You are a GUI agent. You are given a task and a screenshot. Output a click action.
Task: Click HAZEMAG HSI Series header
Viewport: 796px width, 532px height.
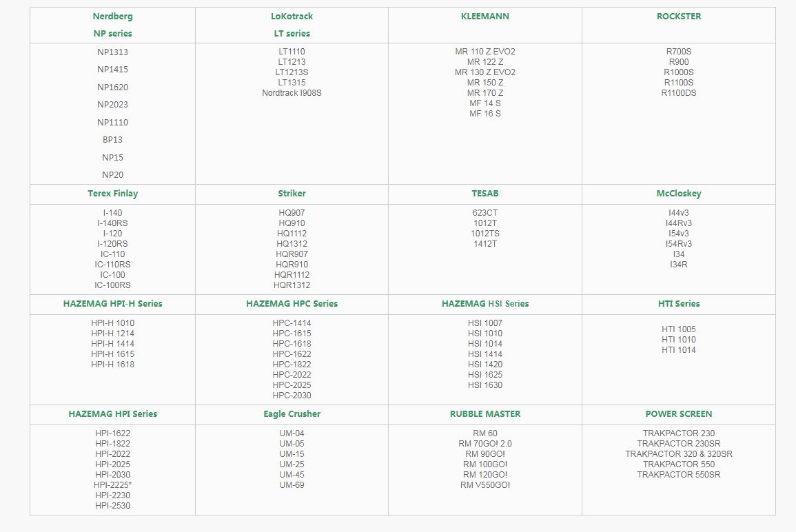(484, 304)
